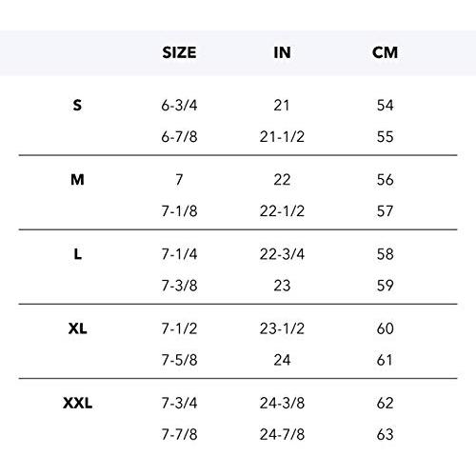Click the 7-1/2 size value
Image resolution: width=476 pixels, height=476 pixels.
coord(179,328)
